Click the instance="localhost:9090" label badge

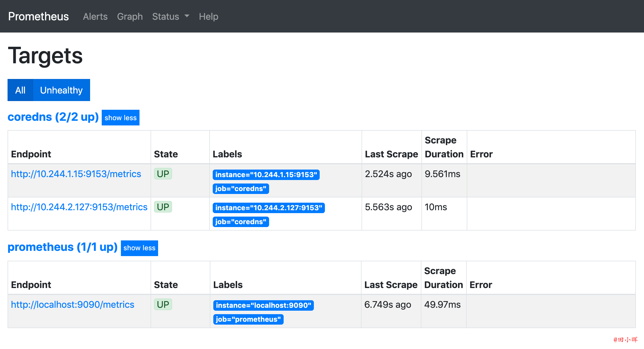coord(264,305)
